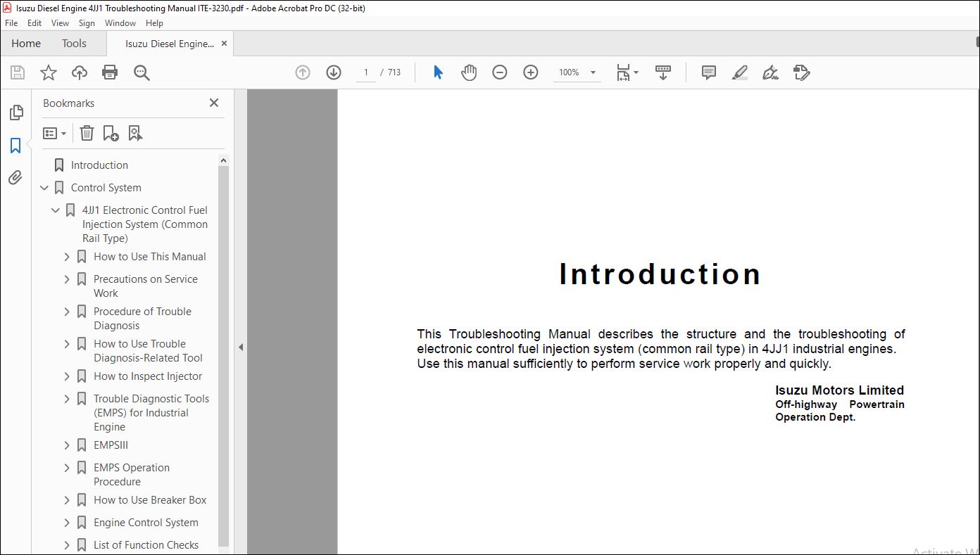
Task: Expand Engine Control System bookmark
Action: (x=67, y=523)
